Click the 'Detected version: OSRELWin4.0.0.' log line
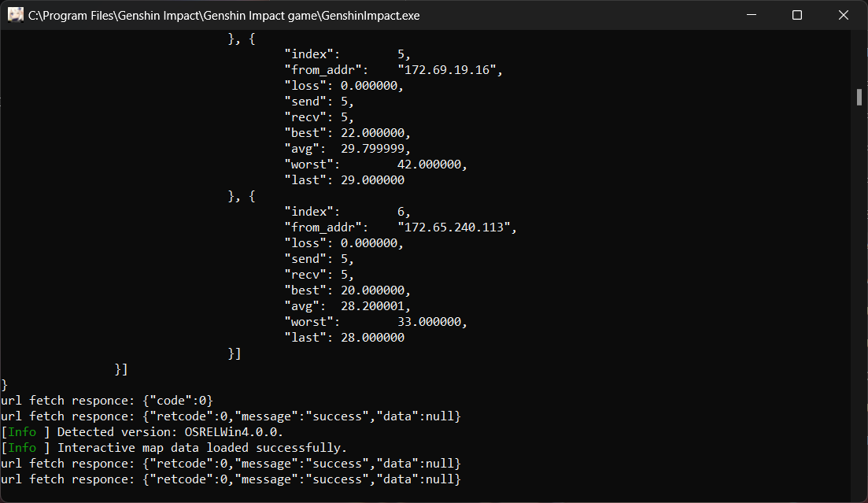The height and width of the screenshot is (503, 868). click(x=176, y=431)
